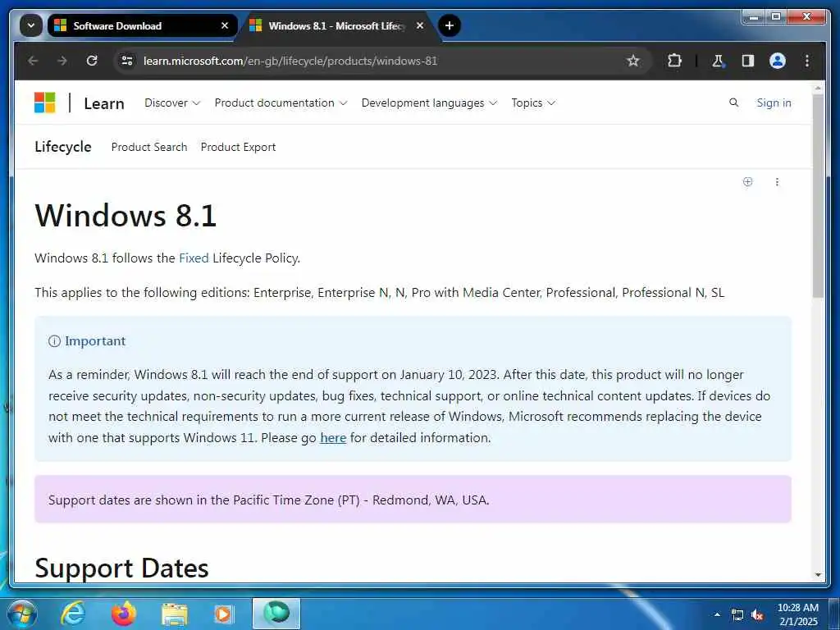
Task: Reload the current page
Action: pyautogui.click(x=92, y=61)
